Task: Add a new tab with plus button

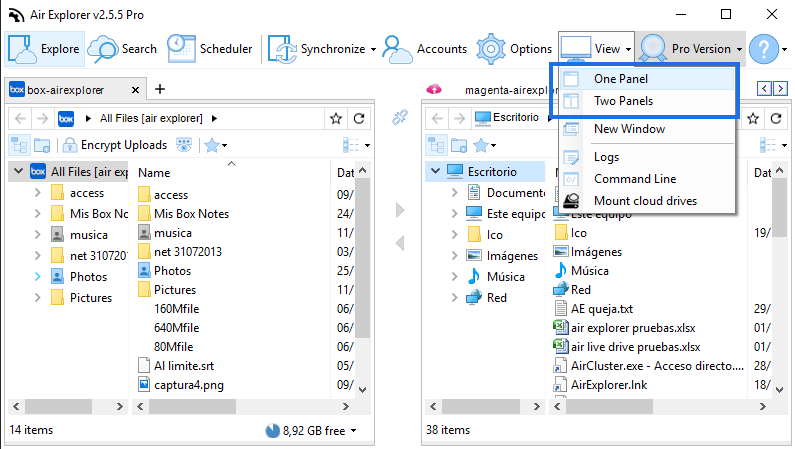Action: click(x=160, y=89)
